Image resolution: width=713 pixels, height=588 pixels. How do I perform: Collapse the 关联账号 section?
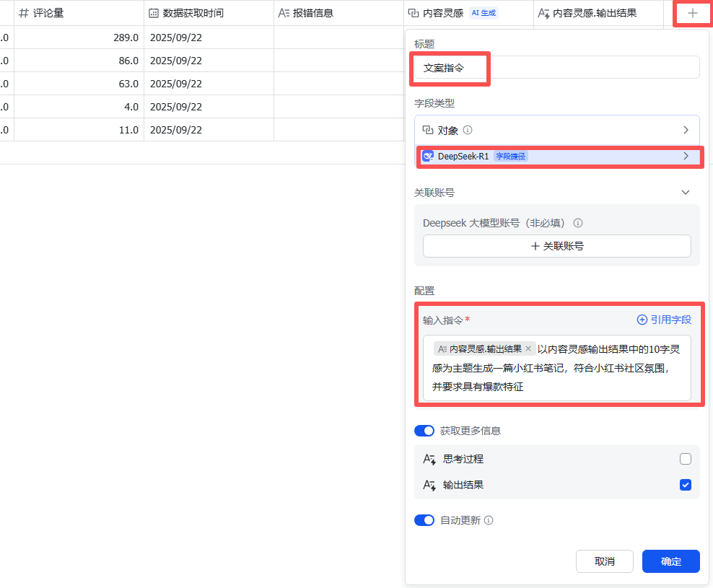click(686, 193)
